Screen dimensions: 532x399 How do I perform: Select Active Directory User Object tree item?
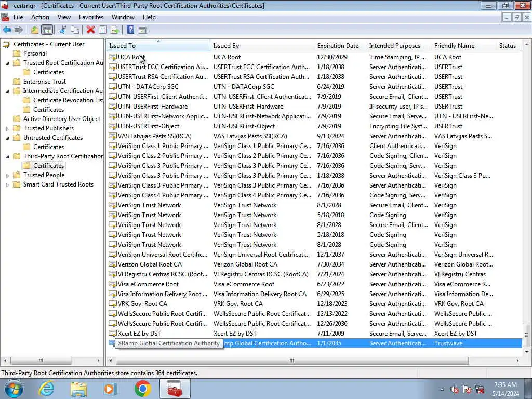(57, 119)
